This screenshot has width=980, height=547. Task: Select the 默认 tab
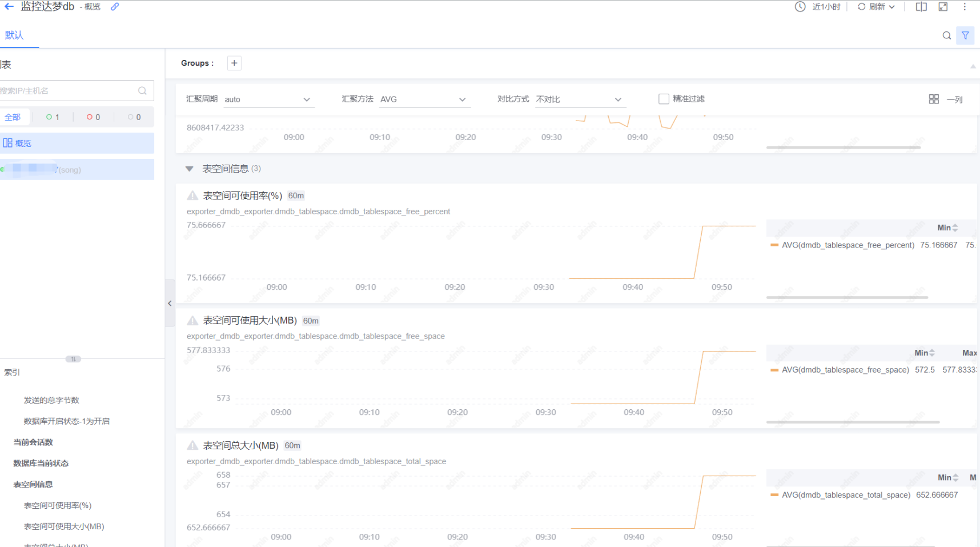click(x=14, y=35)
